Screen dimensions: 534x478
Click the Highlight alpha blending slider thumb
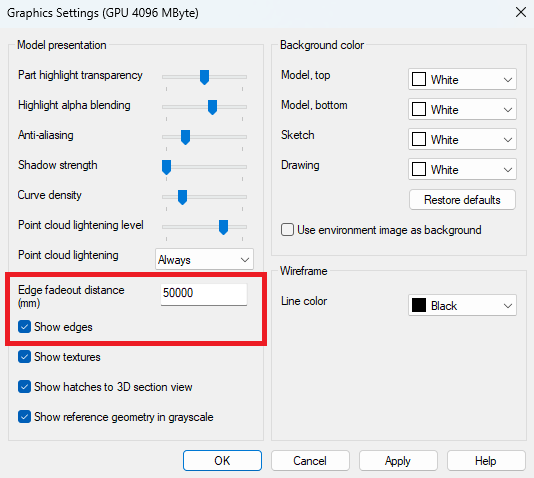click(213, 107)
